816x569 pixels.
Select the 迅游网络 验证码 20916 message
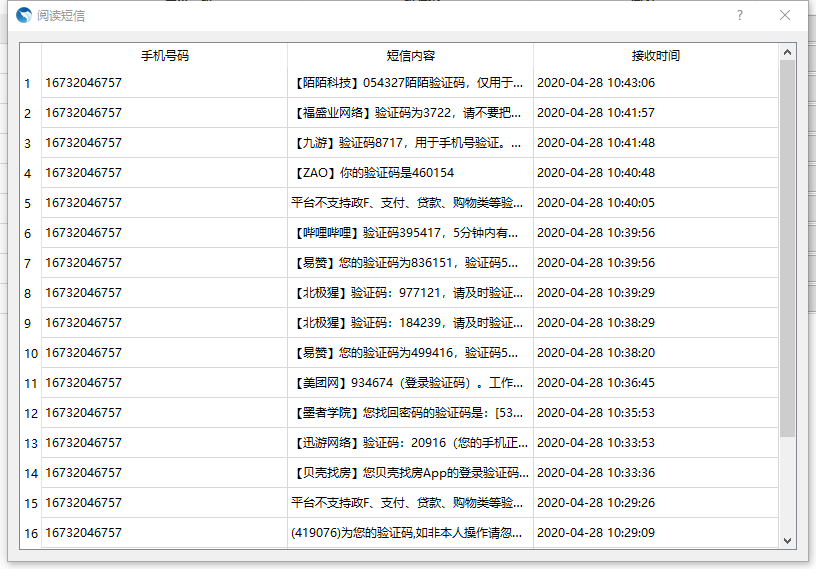[410, 443]
